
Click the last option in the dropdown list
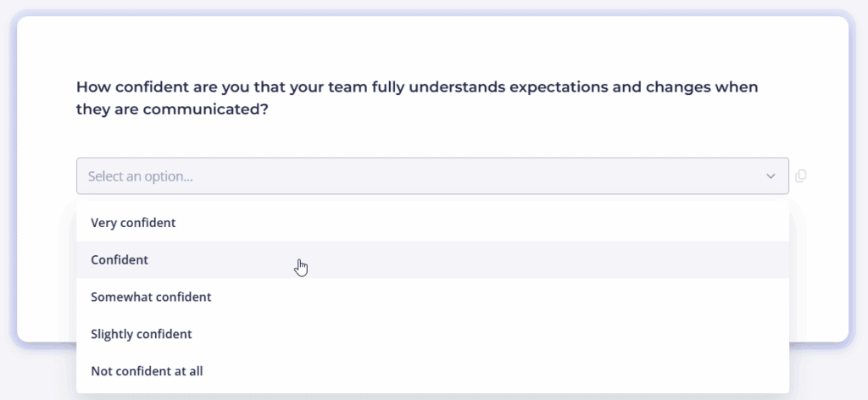tap(147, 371)
